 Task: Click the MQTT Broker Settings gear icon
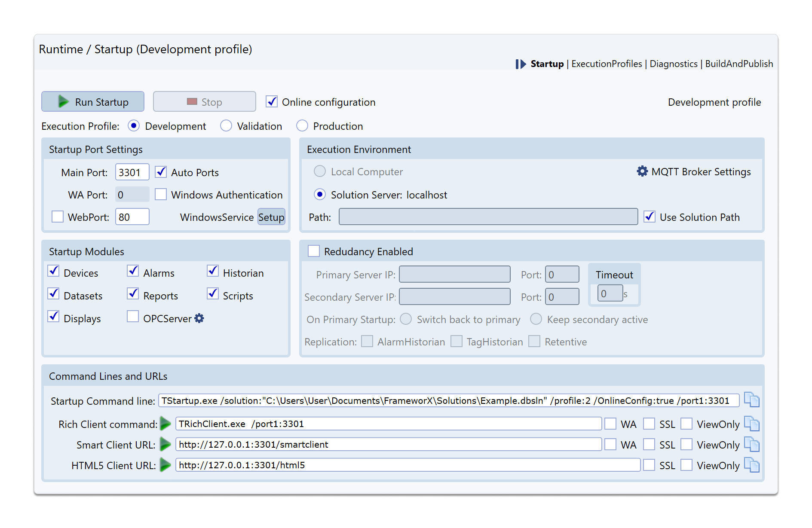[642, 171]
